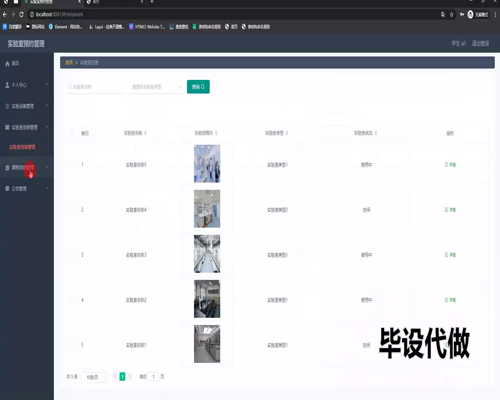Open details for row 1
500x400 pixels.
[x=450, y=165]
